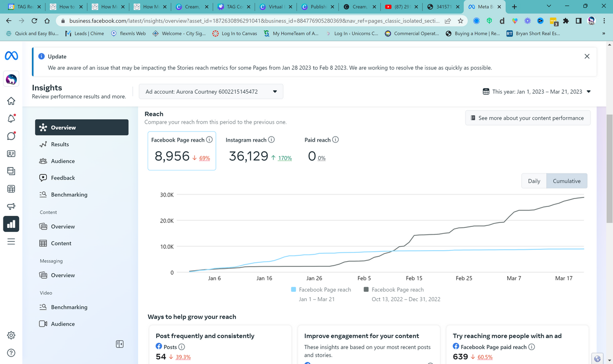Click the Inbox chat bubble icon
Screen dimensions: 613x364
point(11,136)
